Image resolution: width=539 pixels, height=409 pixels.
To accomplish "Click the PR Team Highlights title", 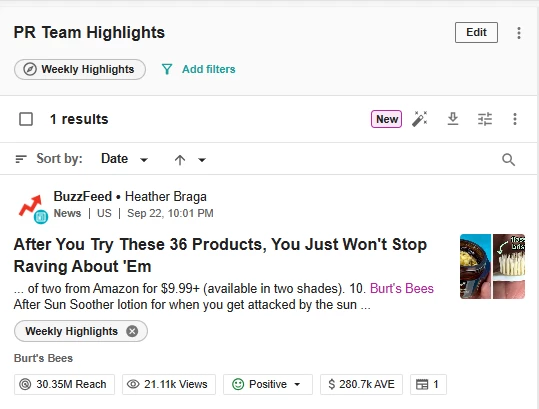I will coord(89,33).
